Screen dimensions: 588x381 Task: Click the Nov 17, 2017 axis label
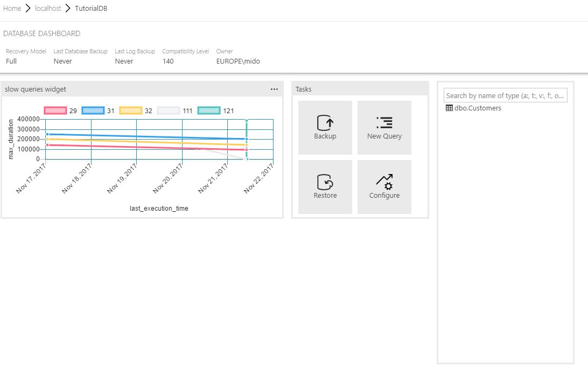point(31,179)
